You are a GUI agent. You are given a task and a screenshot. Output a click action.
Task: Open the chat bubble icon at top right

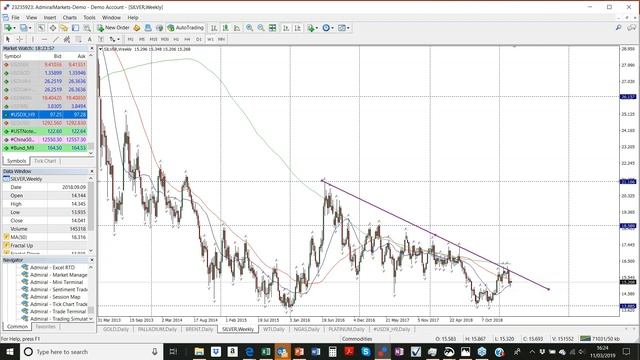pos(631,28)
